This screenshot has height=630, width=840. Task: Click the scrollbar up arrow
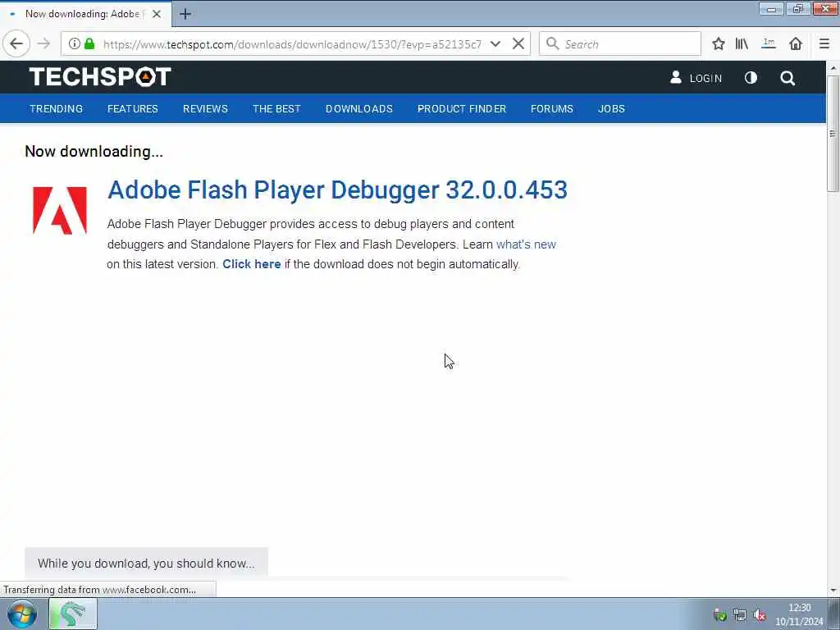[833, 68]
